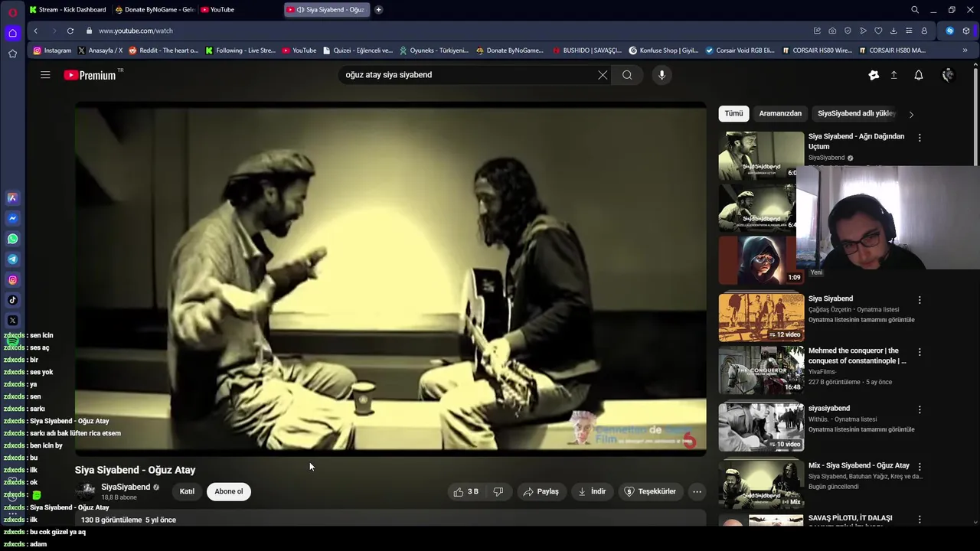980x551 pixels.
Task: Open Telegram in Opera sidebar
Action: pyautogui.click(x=12, y=259)
